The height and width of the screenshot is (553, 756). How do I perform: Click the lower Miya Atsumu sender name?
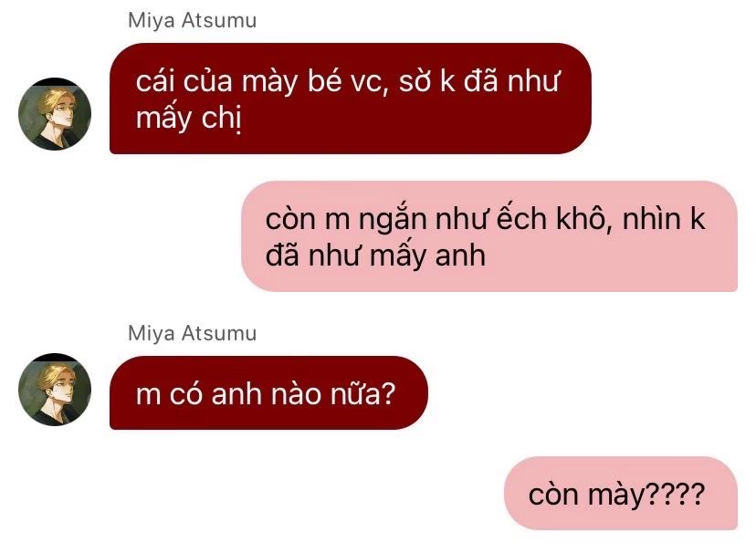193,333
